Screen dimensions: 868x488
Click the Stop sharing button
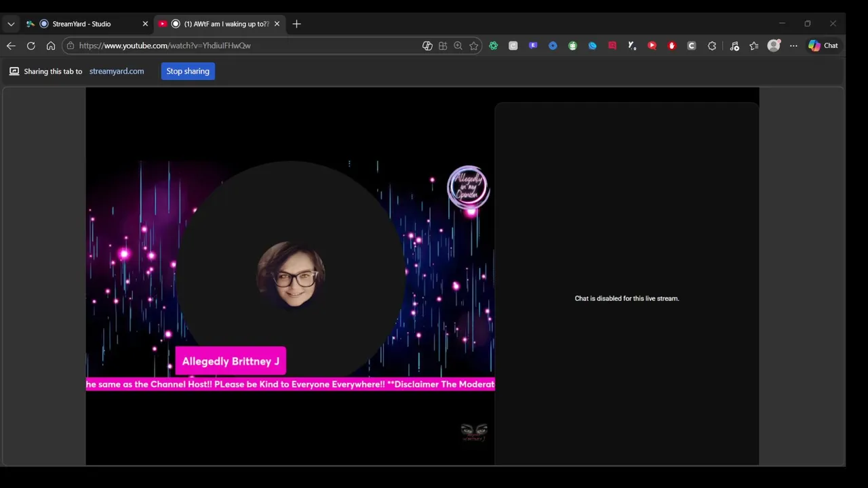[x=188, y=71]
